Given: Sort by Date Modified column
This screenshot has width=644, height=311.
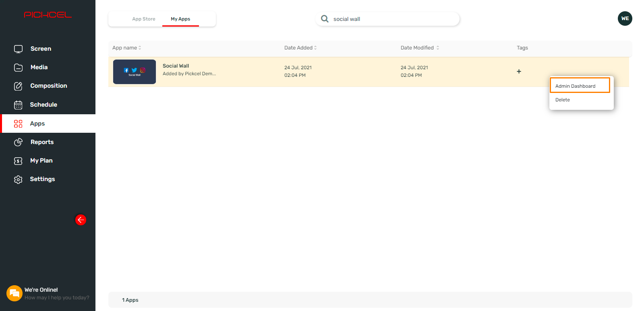Looking at the screenshot, I should 420,47.
